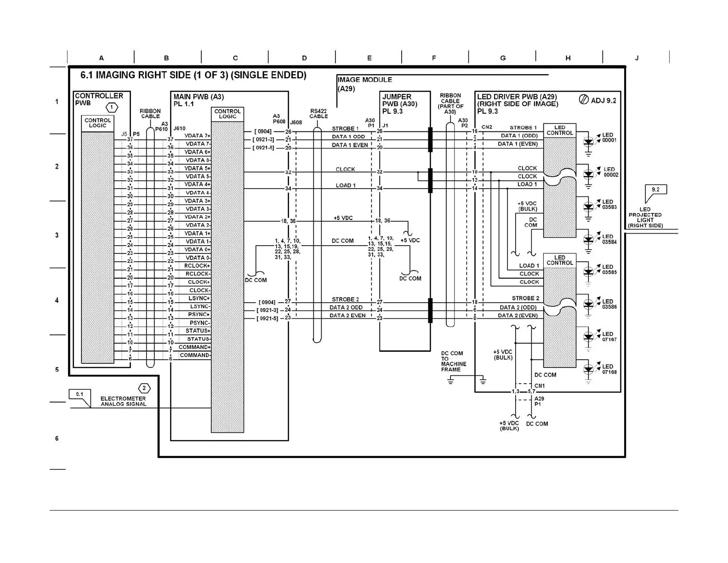Screen dimensions: 728x563
Task: Click the J610 connector label
Action: coord(179,129)
